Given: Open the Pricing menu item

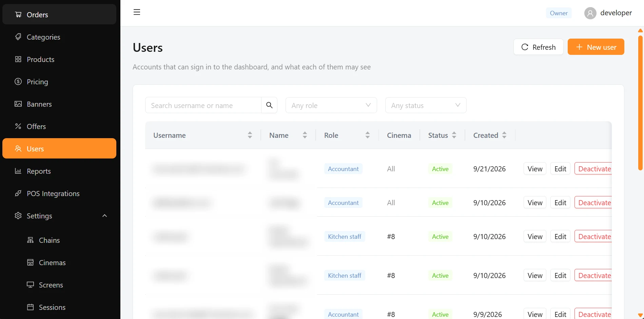Looking at the screenshot, I should click(x=59, y=82).
